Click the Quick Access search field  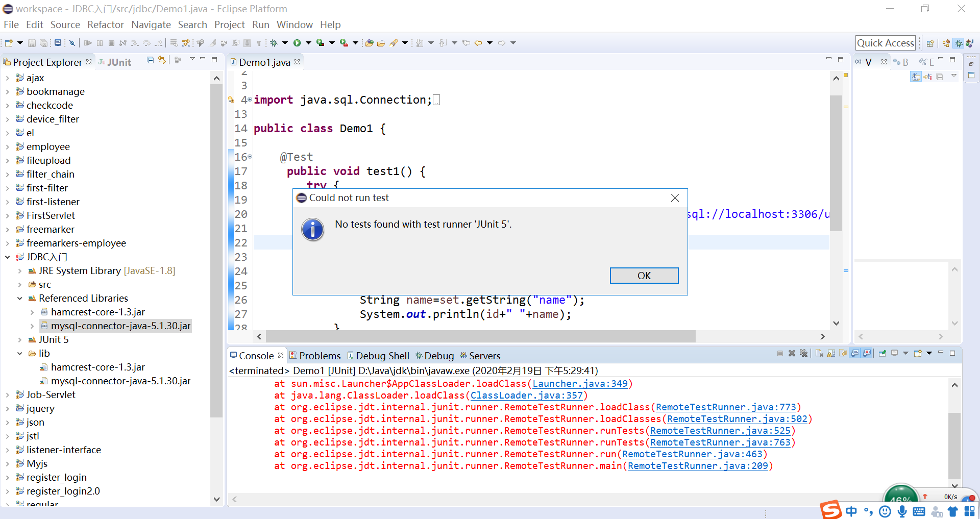[x=886, y=43]
